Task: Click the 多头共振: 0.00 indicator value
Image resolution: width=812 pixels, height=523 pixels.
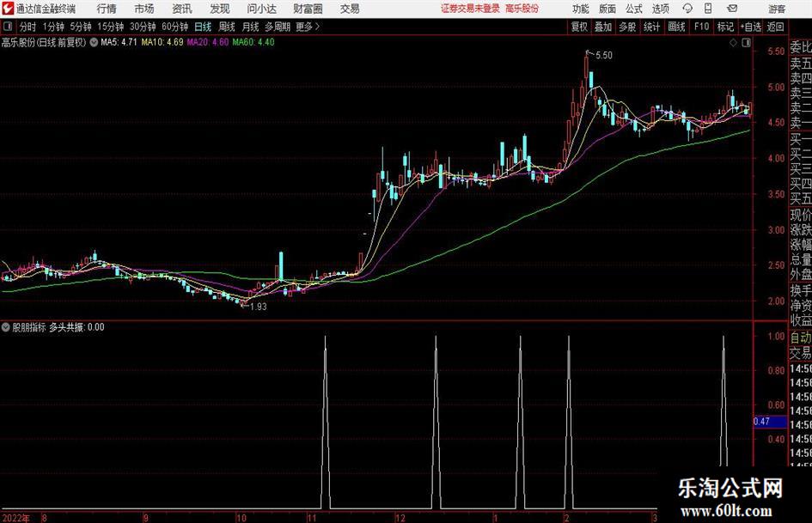Action: 76,327
